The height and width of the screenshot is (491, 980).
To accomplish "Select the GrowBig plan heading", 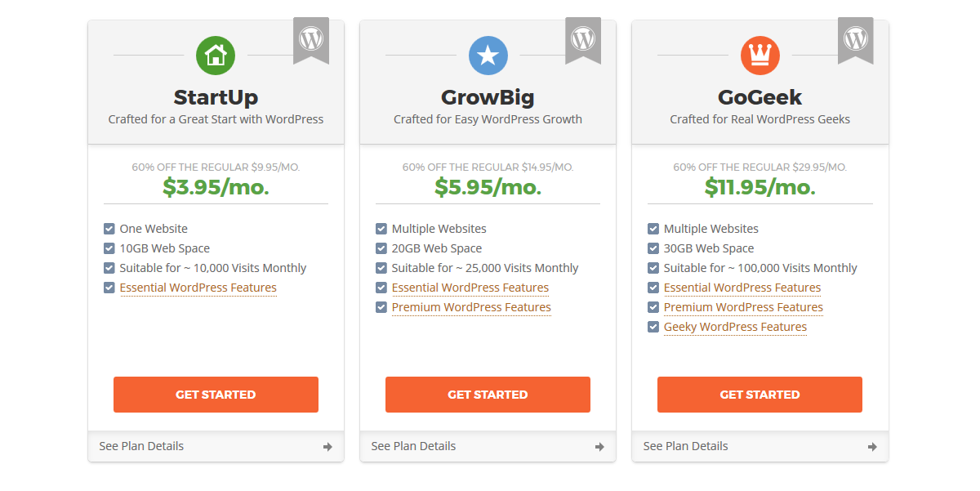I will tap(488, 97).
